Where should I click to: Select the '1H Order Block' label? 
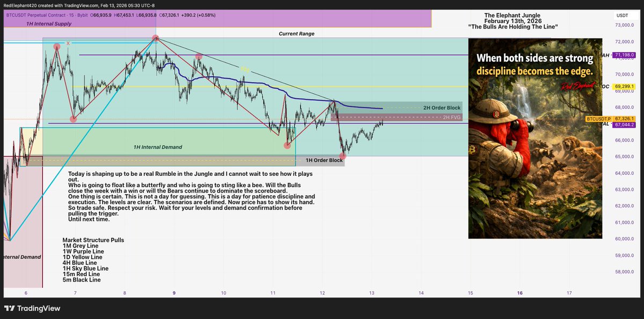(324, 160)
